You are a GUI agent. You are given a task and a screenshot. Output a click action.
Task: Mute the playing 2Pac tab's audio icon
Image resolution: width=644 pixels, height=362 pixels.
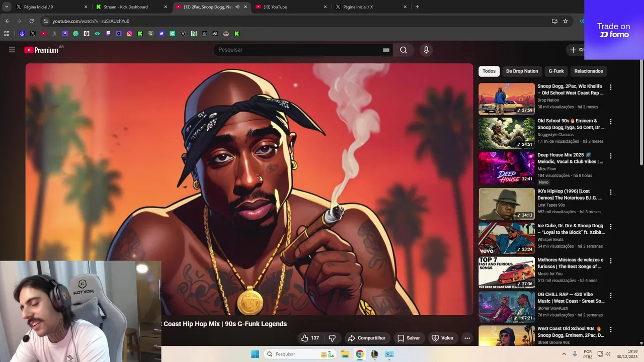(x=237, y=7)
